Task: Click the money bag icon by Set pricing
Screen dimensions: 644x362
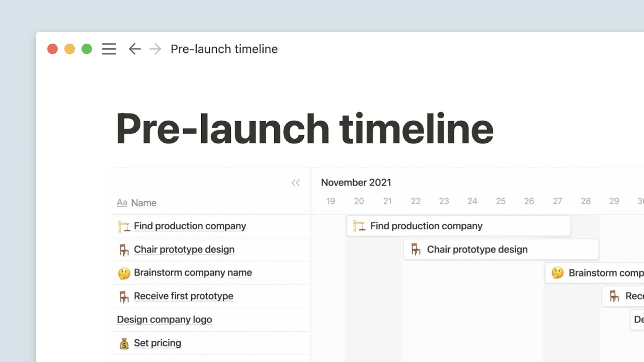Action: 124,343
